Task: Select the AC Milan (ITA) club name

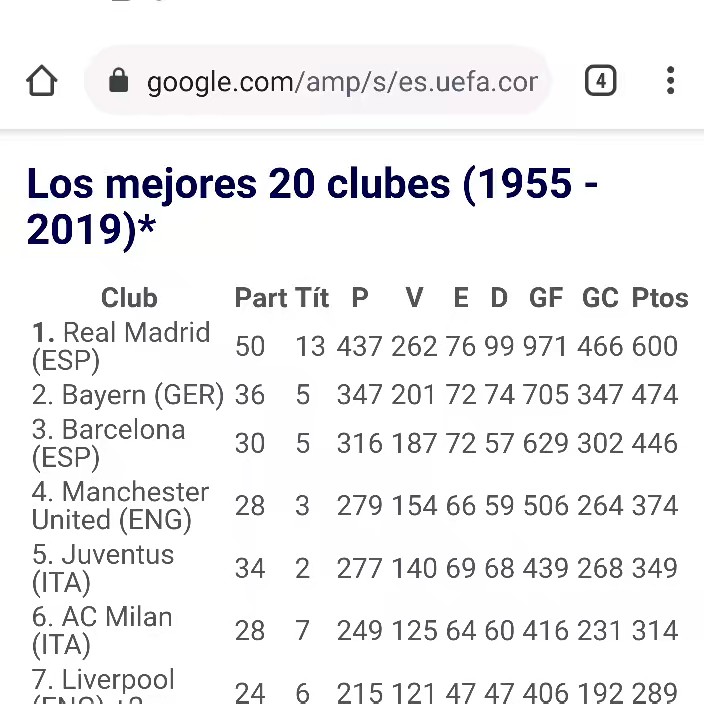Action: tap(102, 630)
